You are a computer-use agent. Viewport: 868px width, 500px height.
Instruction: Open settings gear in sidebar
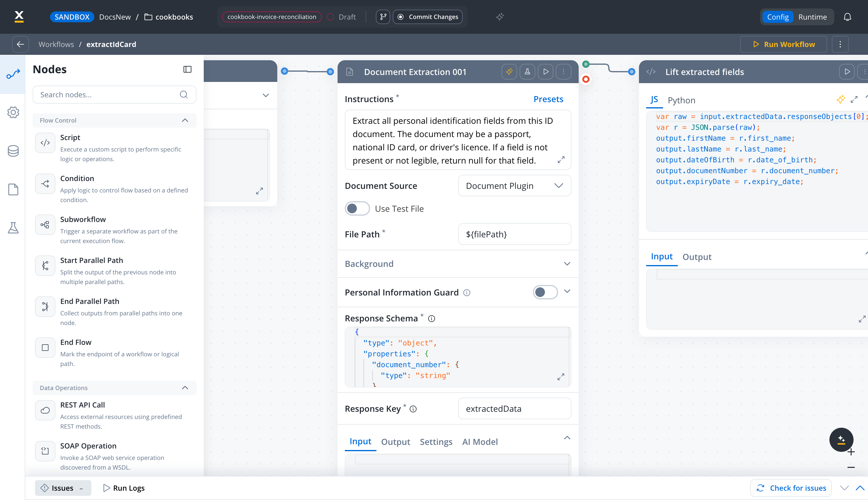point(13,112)
